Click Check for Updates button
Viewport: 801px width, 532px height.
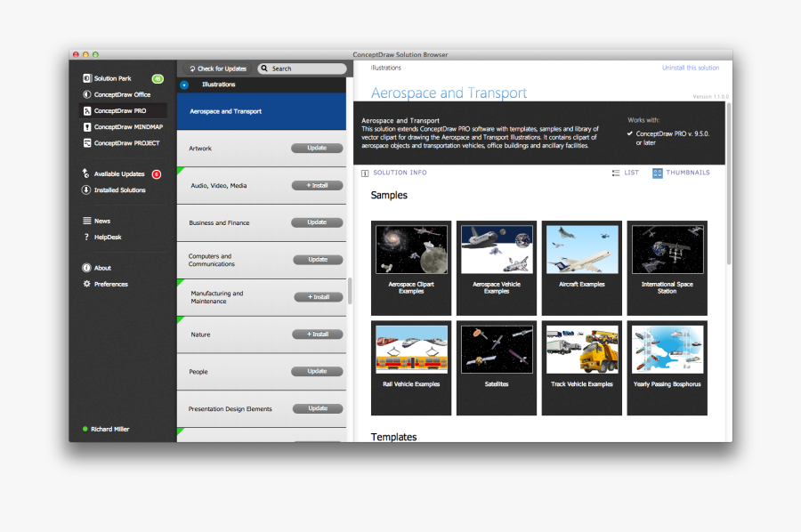[x=218, y=69]
